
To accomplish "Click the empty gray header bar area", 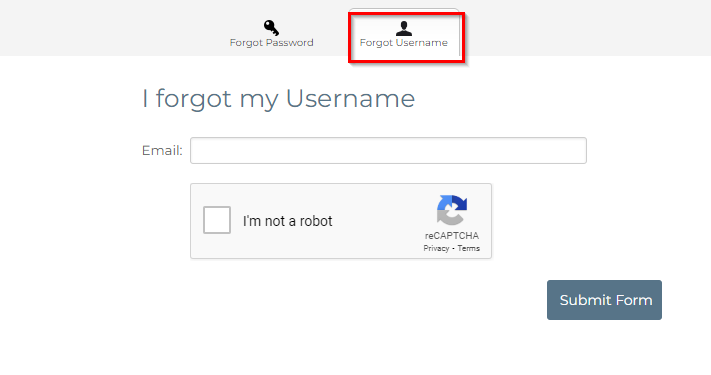I will 113,27.
